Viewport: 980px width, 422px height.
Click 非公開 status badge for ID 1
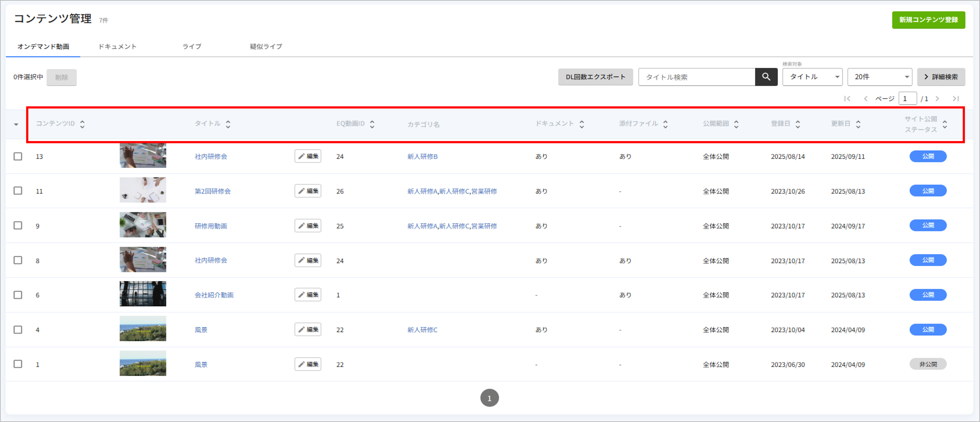(x=928, y=364)
